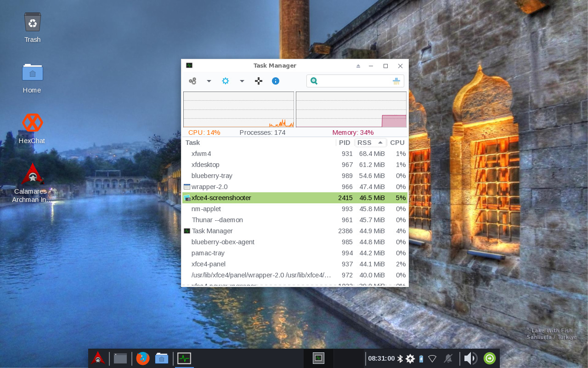The height and width of the screenshot is (368, 588).
Task: Click the process actions gears icon
Action: click(x=192, y=80)
